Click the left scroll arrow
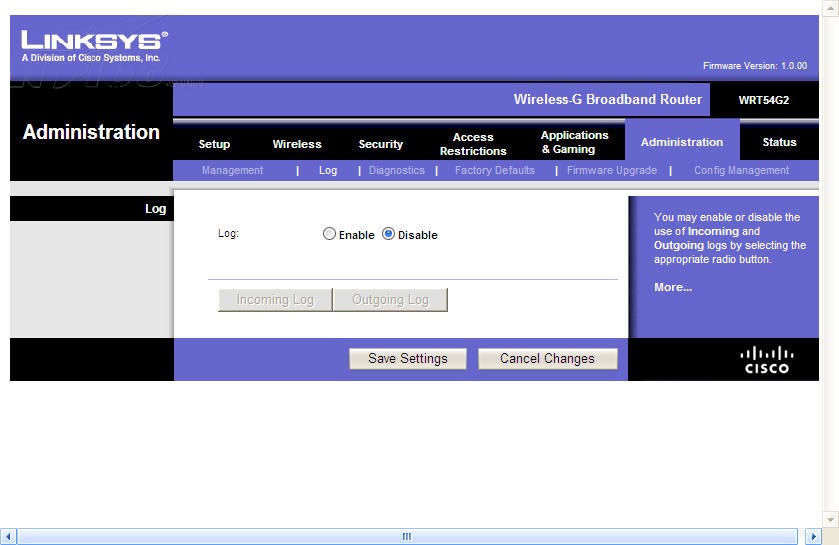Viewport: 839px width, 545px height. 8,536
